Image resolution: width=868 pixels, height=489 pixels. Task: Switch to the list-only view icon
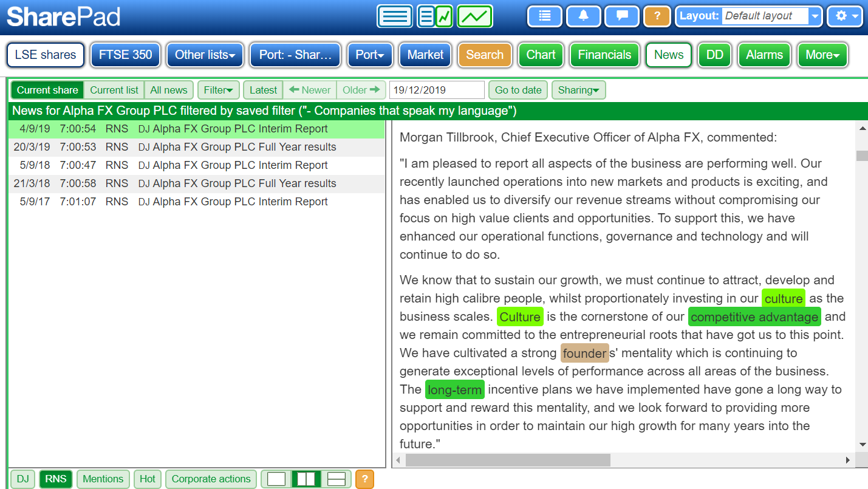[x=395, y=16]
